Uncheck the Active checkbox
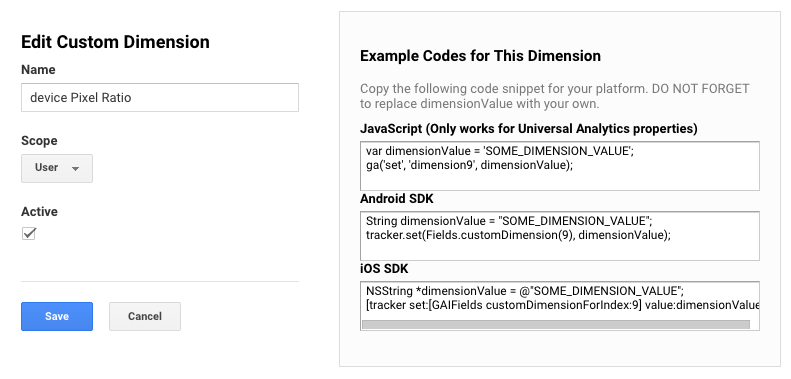The image size is (791, 379). 29,233
